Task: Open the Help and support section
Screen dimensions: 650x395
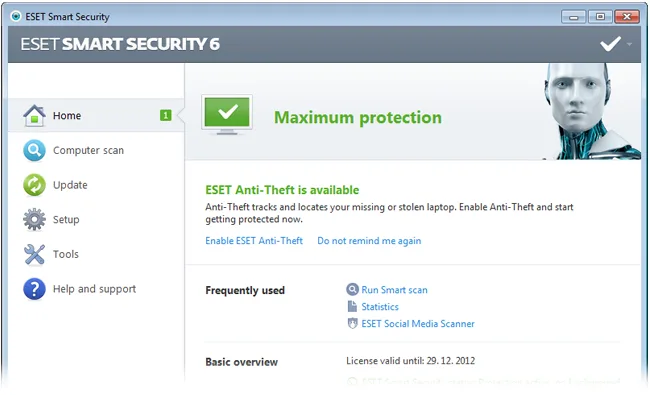Action: [x=96, y=289]
